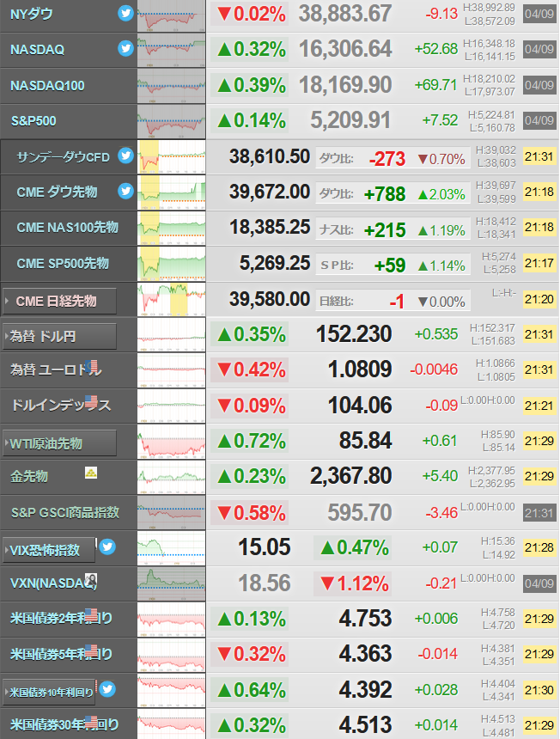The width and height of the screenshot is (560, 739).
Task: Open the サンデーダウCFD mini chart
Action: pos(172,156)
